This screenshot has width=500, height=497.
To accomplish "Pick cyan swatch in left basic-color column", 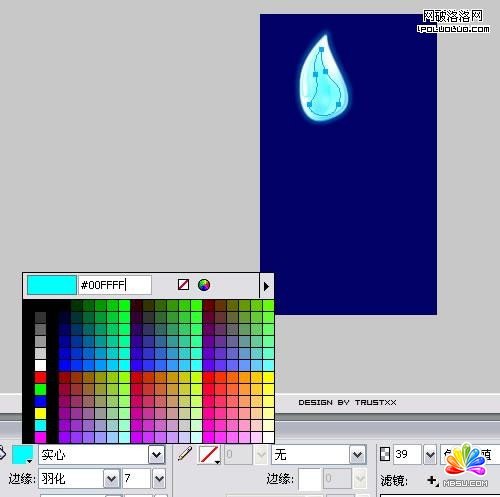I will (41, 425).
